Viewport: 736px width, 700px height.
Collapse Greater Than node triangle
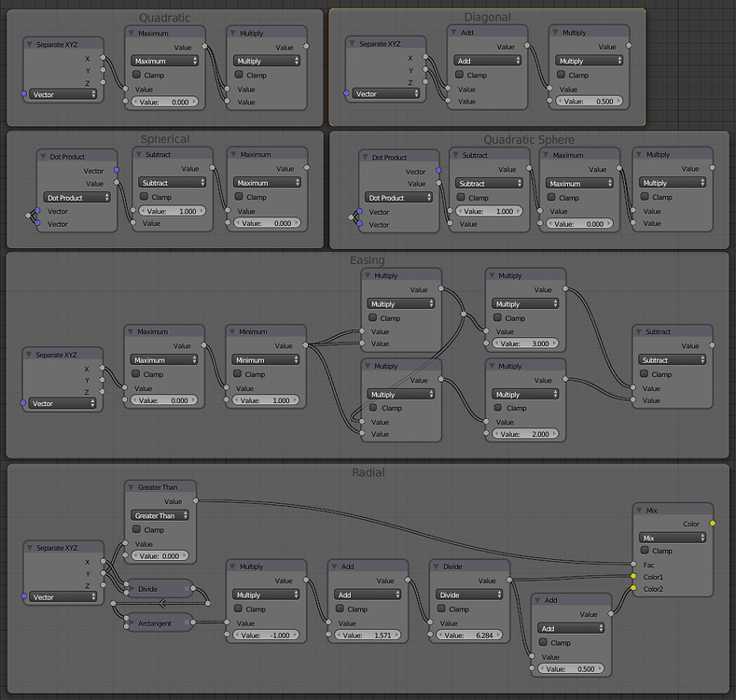tap(131, 487)
